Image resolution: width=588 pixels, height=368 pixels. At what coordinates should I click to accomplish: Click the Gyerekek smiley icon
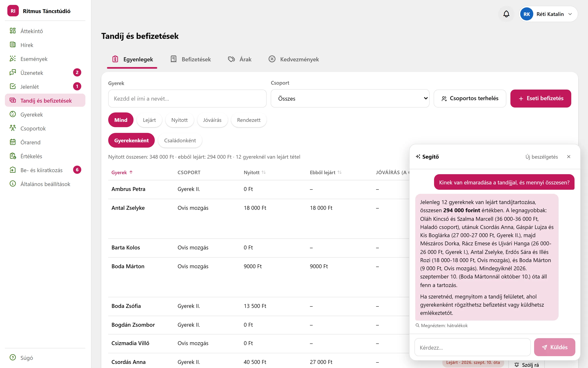click(13, 114)
